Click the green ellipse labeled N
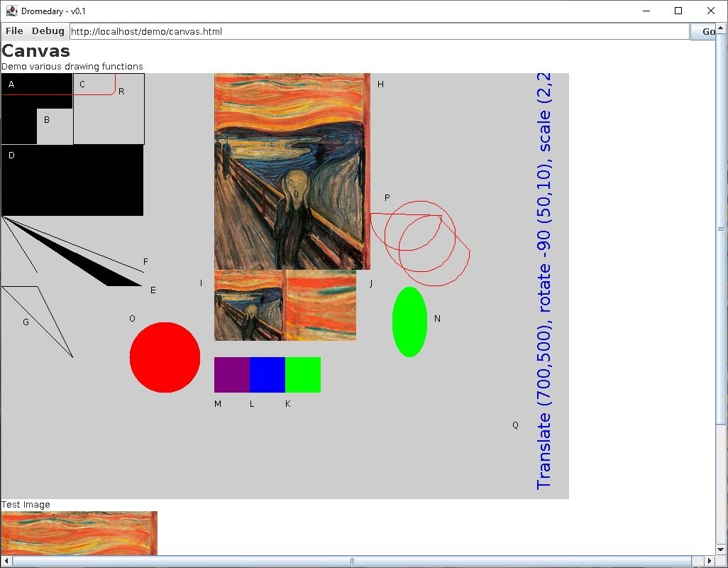 [409, 322]
